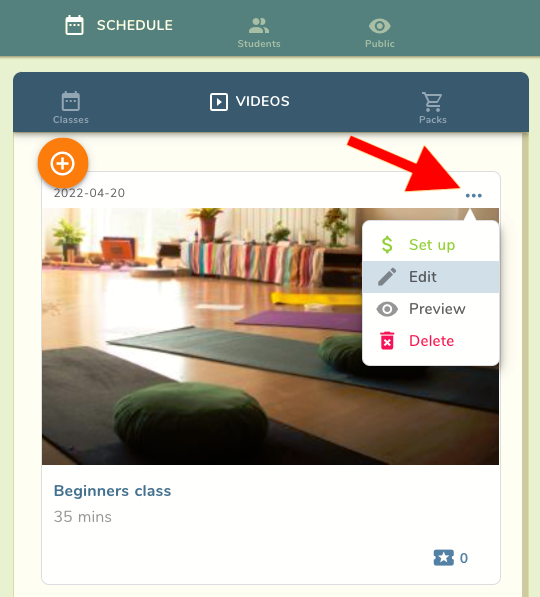The height and width of the screenshot is (597, 540).
Task: Select the Classes calendar icon
Action: point(71,101)
